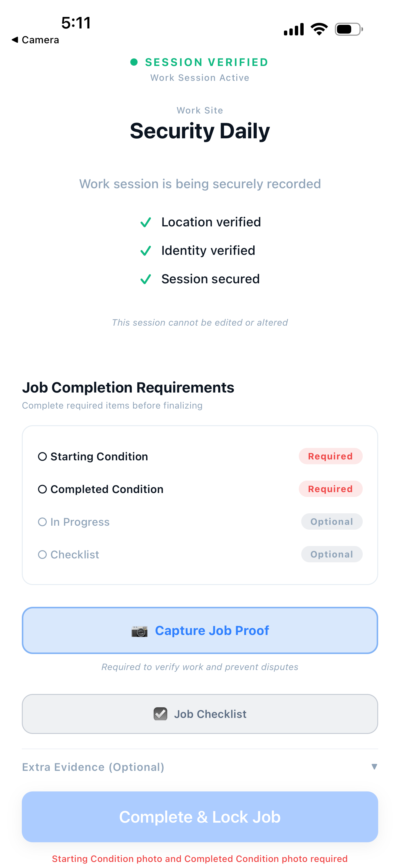Tap the green Location verified checkmark
Viewport: 400px width, 868px height.
pyautogui.click(x=146, y=222)
